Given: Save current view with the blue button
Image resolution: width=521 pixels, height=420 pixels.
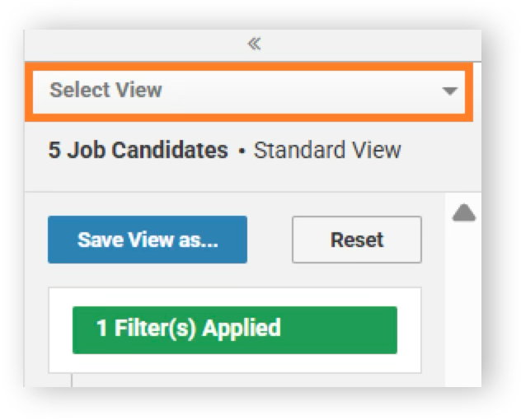Looking at the screenshot, I should (148, 240).
